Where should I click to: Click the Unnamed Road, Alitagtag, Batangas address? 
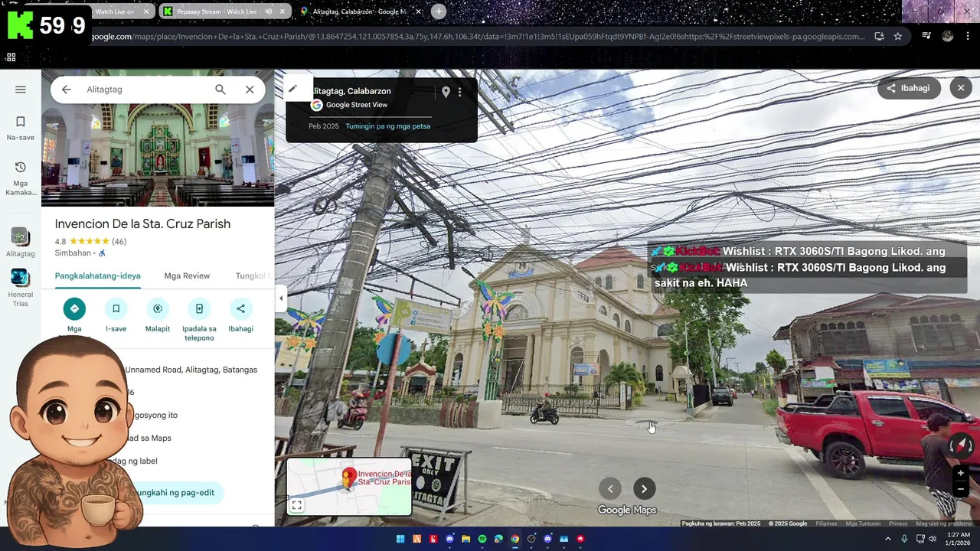(x=191, y=370)
